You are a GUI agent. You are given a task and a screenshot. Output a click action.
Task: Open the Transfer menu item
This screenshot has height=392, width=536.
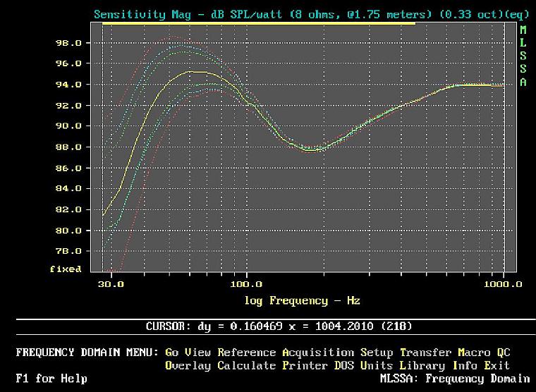[x=426, y=353]
